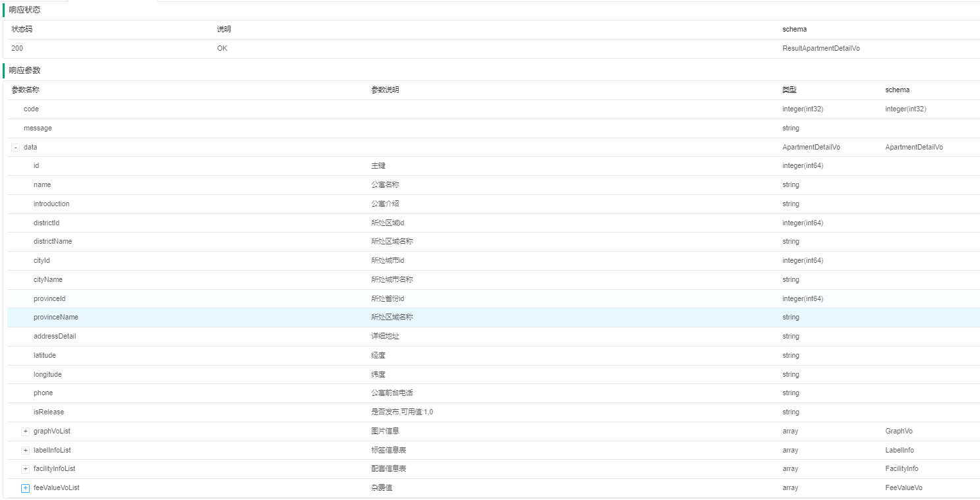Click the addressDetail parameter name
Image resolution: width=980 pixels, height=500 pixels.
(x=55, y=337)
